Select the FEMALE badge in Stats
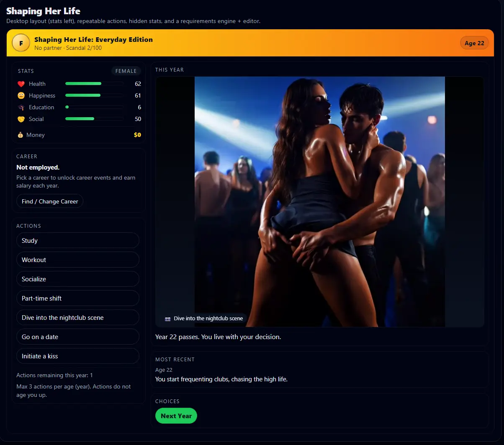Image resolution: width=504 pixels, height=445 pixels. coord(126,71)
